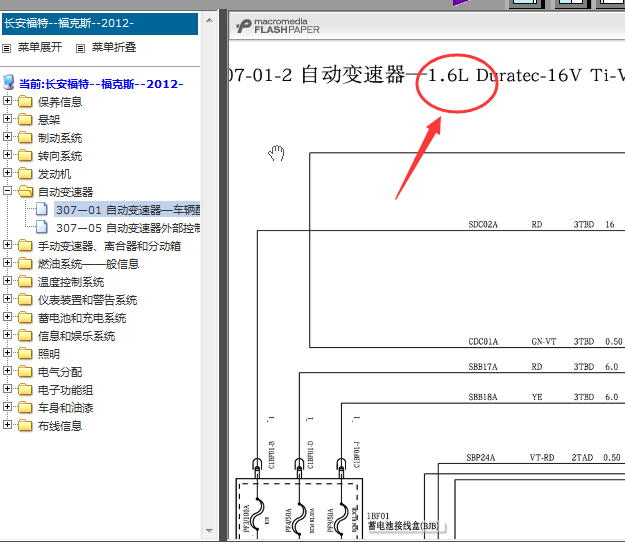
Task: Click the open folder icon of 自动变速器
Action: (26, 191)
